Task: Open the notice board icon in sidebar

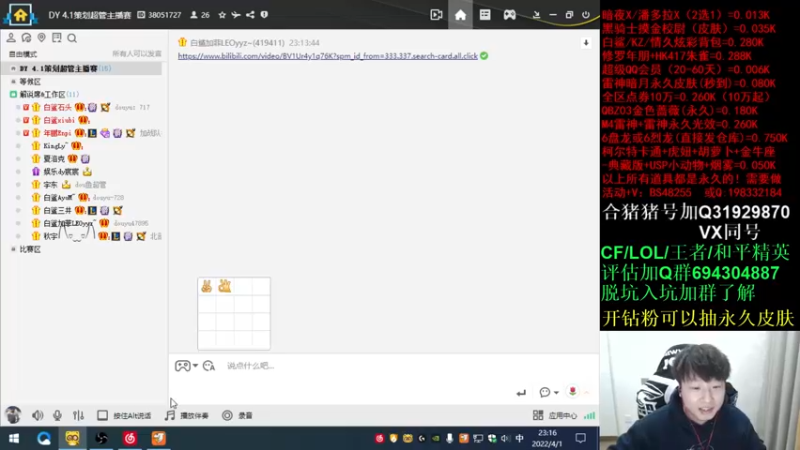Action: (57, 38)
